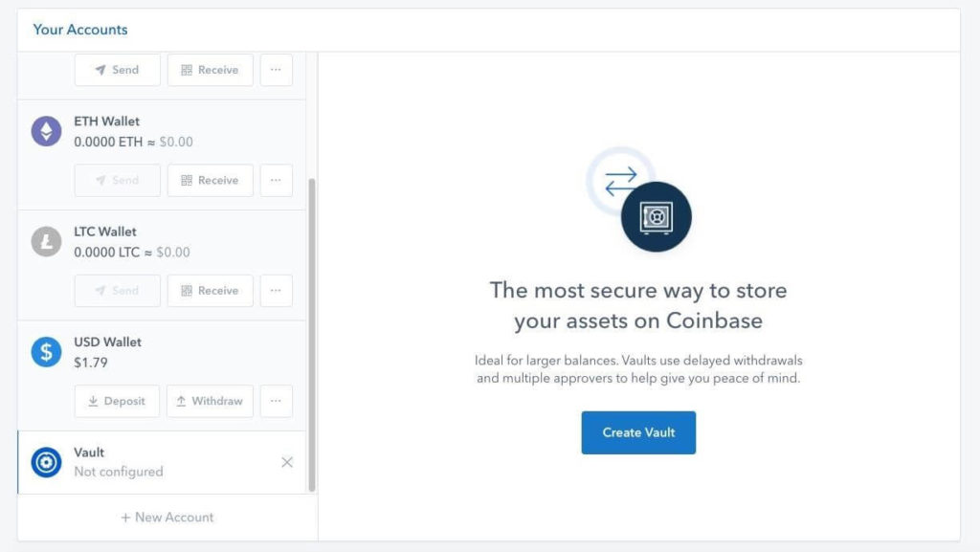
Task: Open more options for ETH Wallet
Action: [x=276, y=180]
